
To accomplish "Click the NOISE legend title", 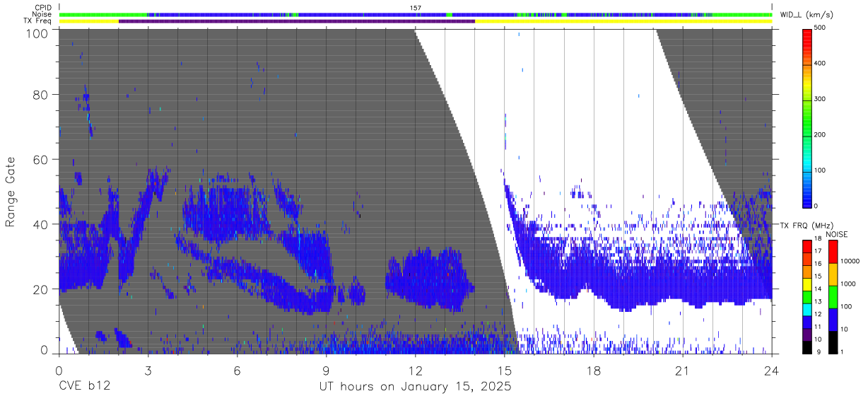I will pyautogui.click(x=836, y=234).
